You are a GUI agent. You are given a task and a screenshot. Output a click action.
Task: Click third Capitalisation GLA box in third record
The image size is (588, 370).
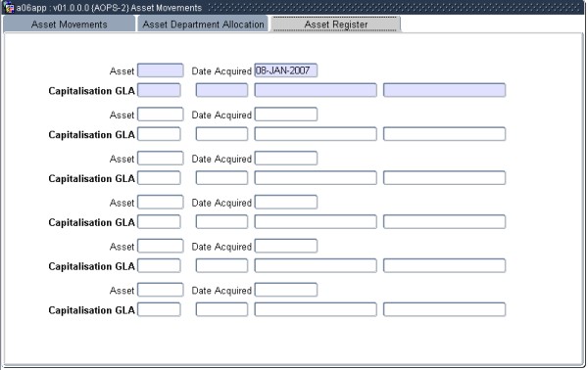[316, 178]
